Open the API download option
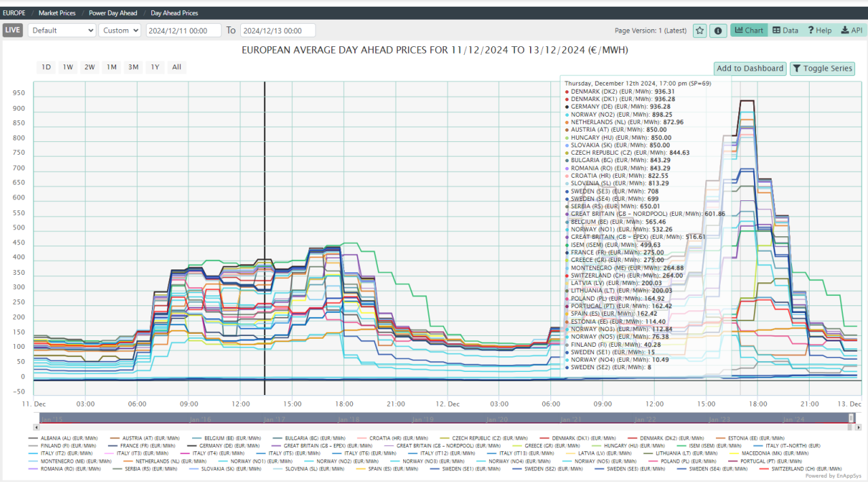Viewport: 868px width, 488px height. pos(851,31)
